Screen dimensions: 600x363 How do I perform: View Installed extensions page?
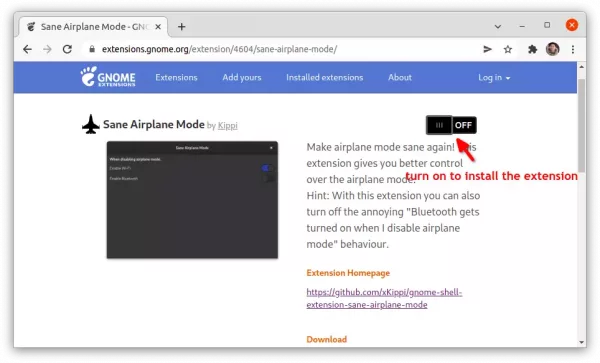[324, 77]
